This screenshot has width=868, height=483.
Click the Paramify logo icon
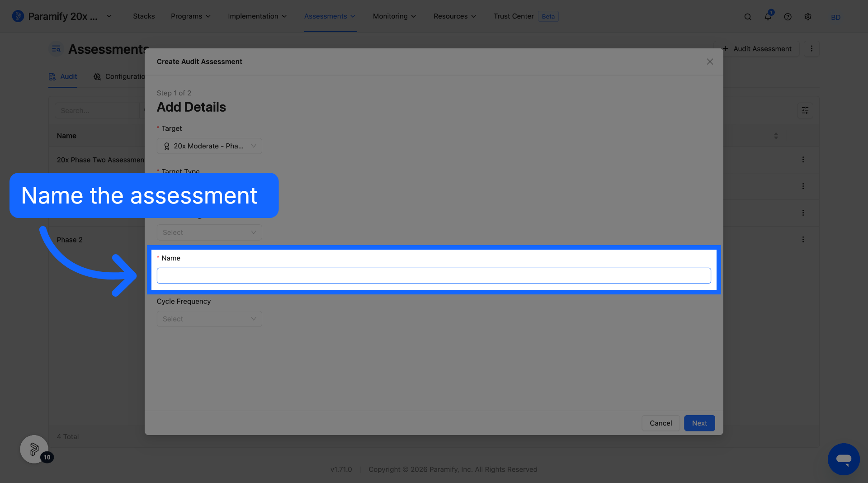point(18,16)
